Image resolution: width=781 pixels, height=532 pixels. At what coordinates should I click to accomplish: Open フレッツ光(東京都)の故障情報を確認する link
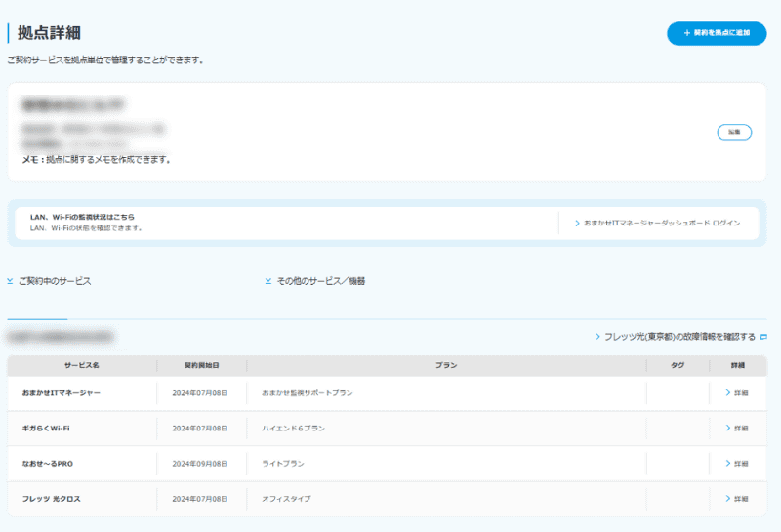point(679,337)
